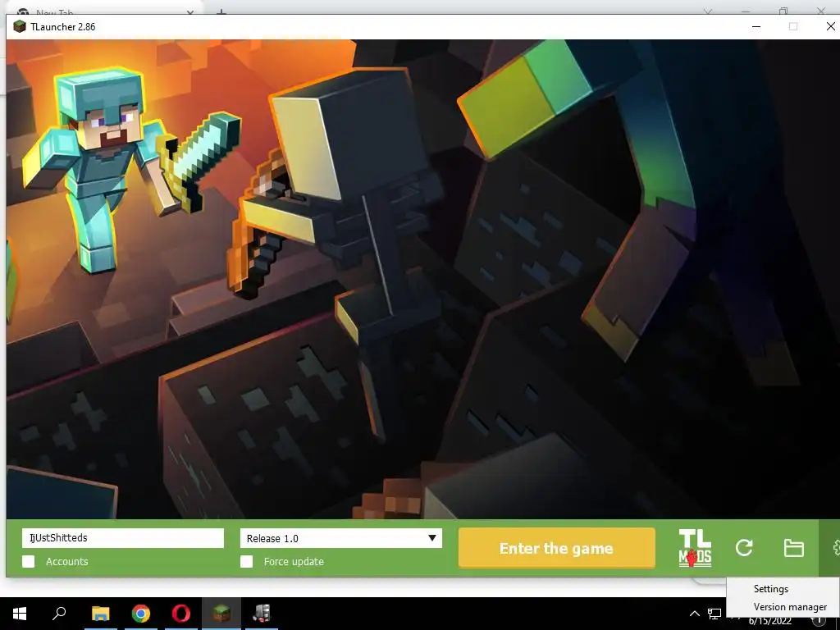Image resolution: width=840 pixels, height=630 pixels.
Task: Click the refresh versions icon
Action: [x=744, y=547]
